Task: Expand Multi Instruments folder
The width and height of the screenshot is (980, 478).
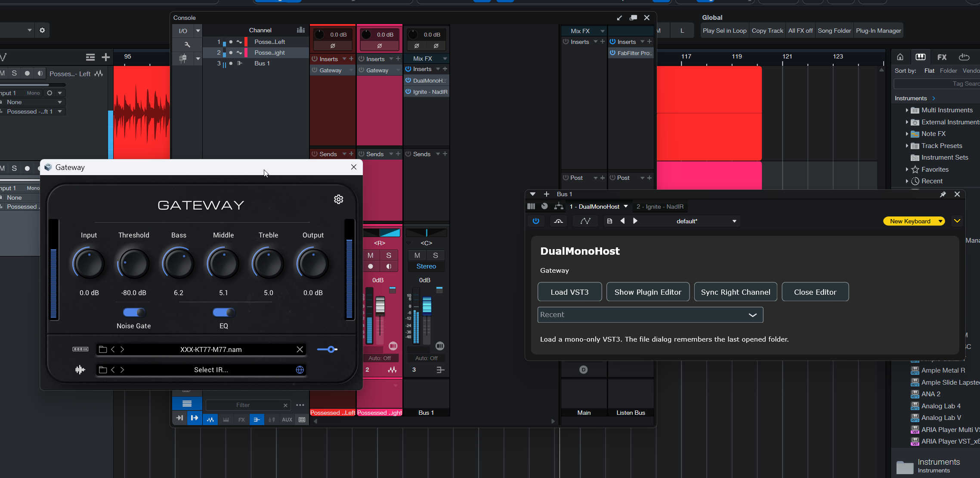Action: pos(907,110)
